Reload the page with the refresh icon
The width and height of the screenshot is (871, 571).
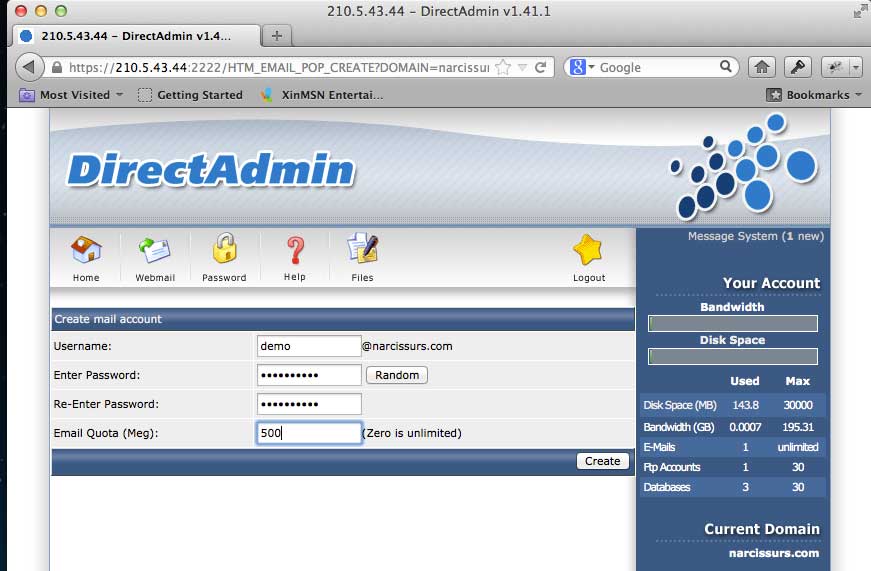click(x=540, y=67)
